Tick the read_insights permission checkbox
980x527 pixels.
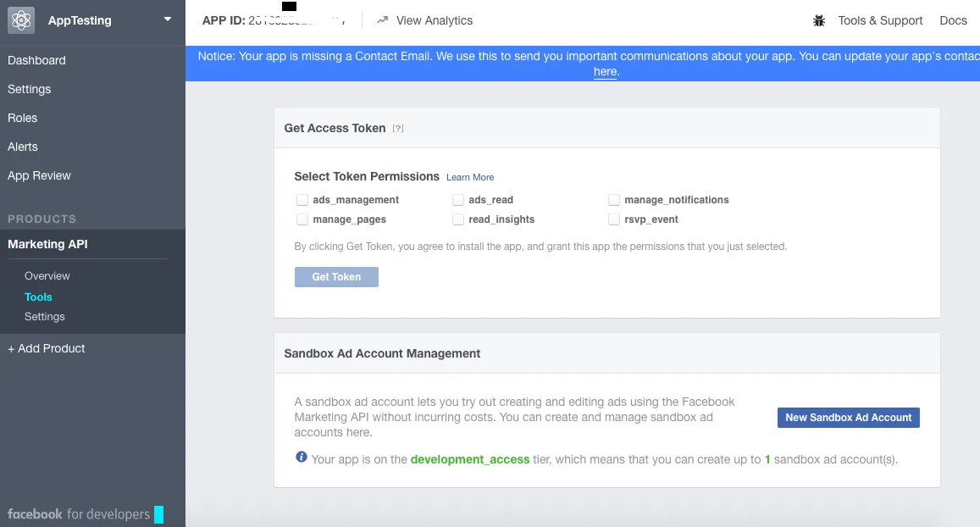coord(458,219)
